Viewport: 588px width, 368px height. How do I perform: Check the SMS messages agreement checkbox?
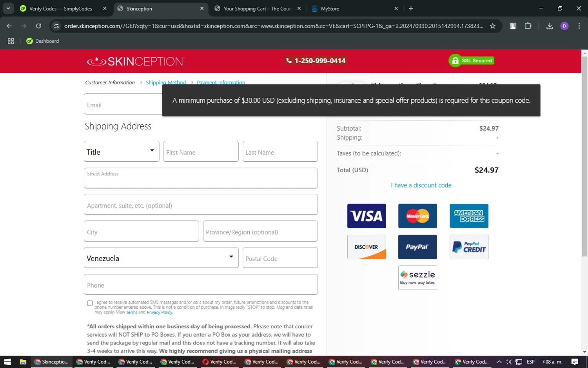point(90,303)
